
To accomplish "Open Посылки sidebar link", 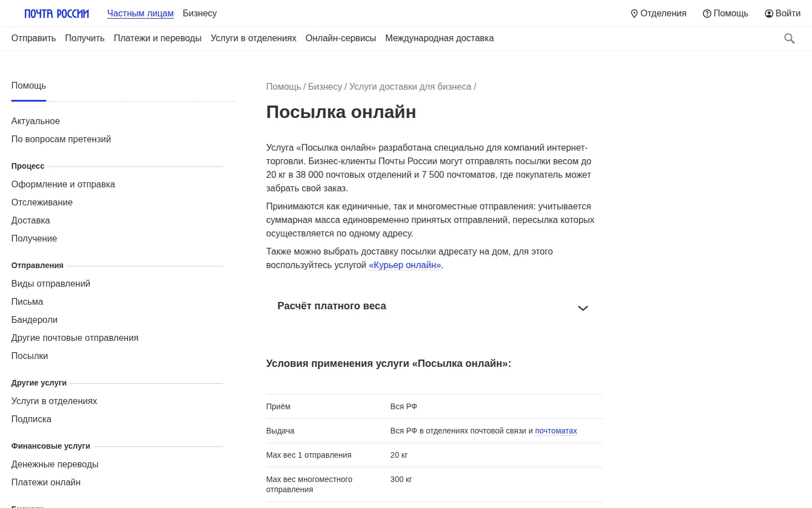I will point(29,356).
